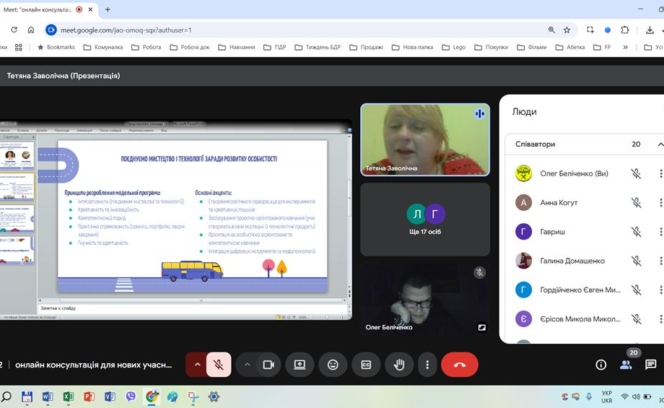Click mute icon next to Гавриш
This screenshot has width=664, height=408.
tap(635, 232)
